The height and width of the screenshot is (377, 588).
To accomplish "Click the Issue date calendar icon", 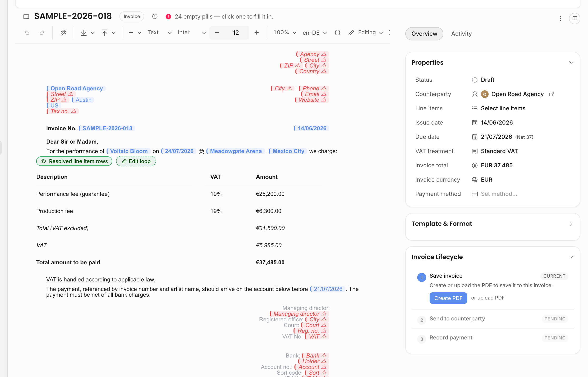I will 475,123.
